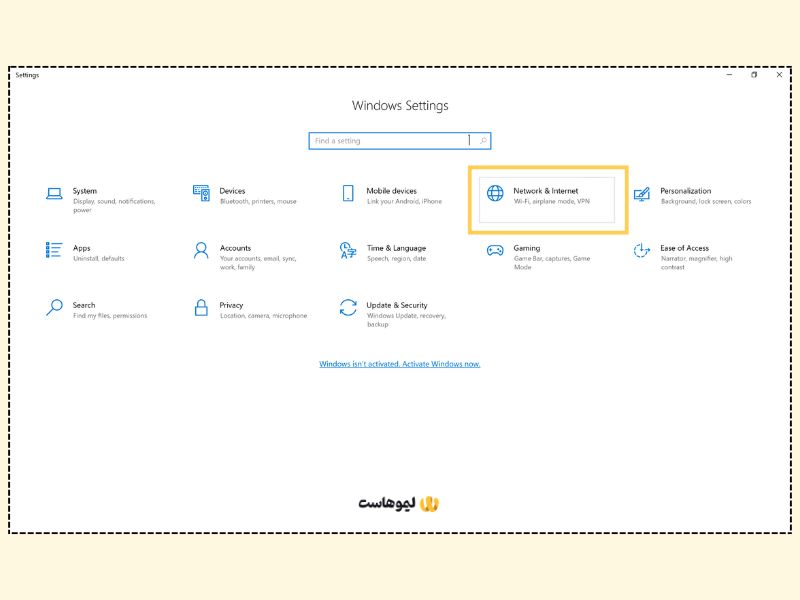Viewport: 800px width, 600px height.
Task: Click 'Location, camera, microphone' description
Action: [263, 316]
